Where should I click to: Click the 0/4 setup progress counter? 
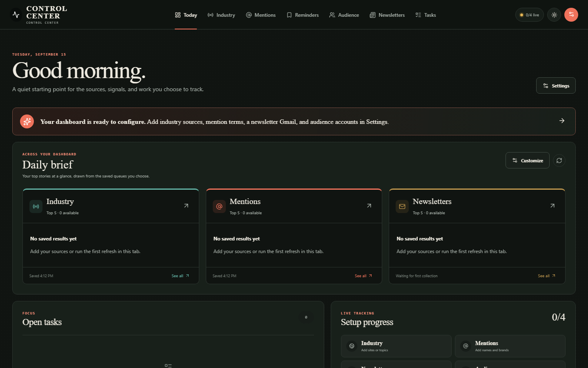(x=559, y=317)
